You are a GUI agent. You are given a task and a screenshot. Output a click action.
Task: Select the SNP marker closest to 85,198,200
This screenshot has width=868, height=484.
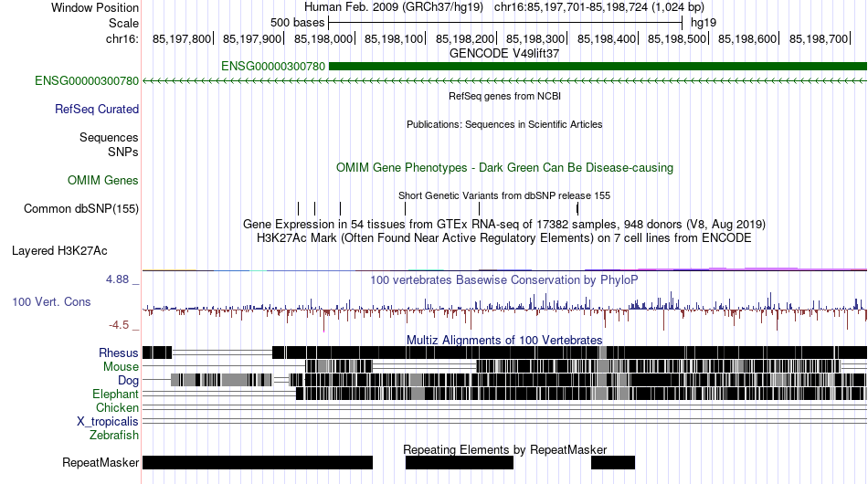479,208
